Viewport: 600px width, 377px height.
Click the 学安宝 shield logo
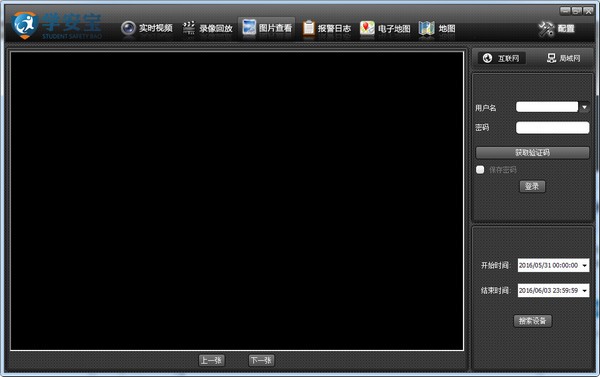coord(24,25)
